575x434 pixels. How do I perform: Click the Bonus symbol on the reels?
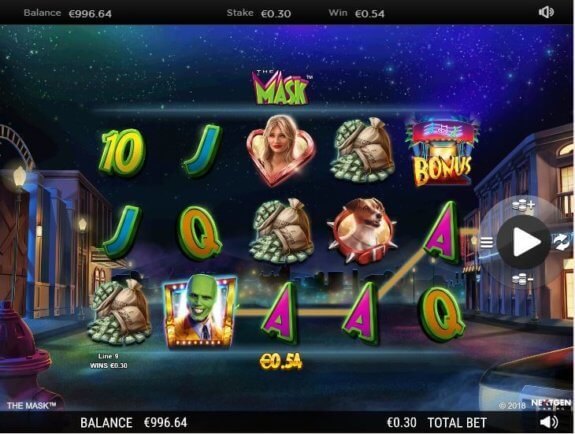(x=443, y=153)
